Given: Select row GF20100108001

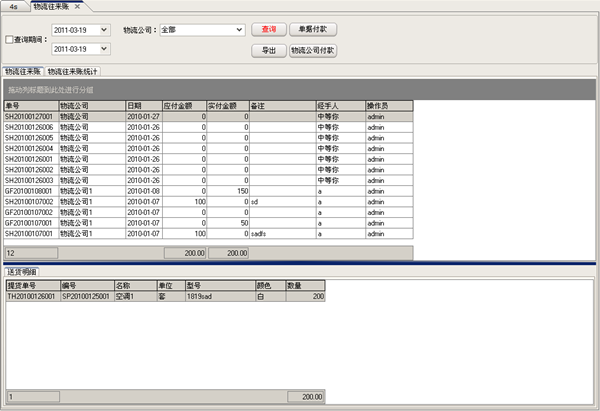Looking at the screenshot, I should pyautogui.click(x=30, y=190).
